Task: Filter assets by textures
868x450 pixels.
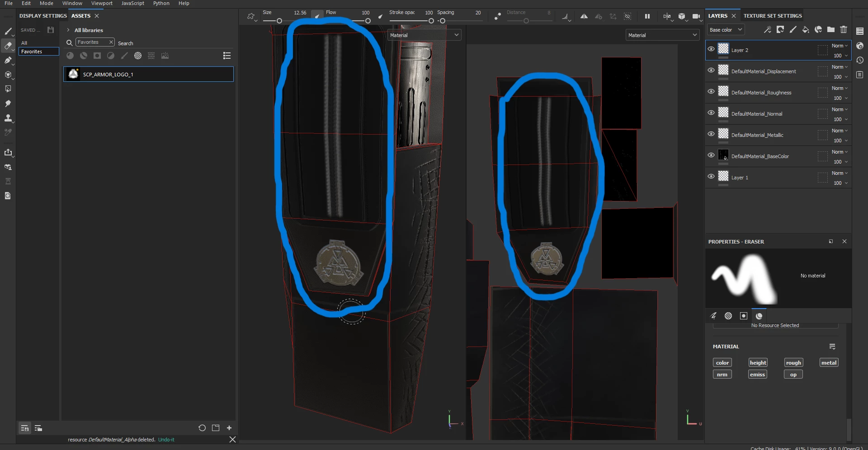Action: (x=151, y=56)
